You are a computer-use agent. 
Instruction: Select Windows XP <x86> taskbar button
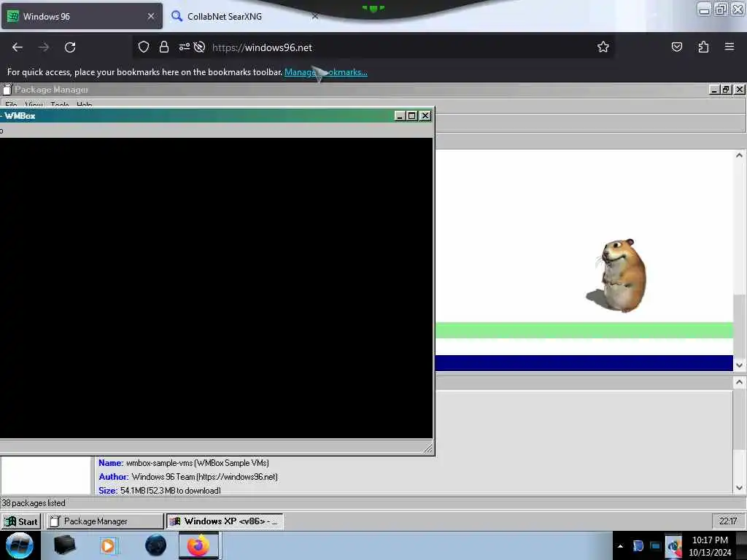225,521
